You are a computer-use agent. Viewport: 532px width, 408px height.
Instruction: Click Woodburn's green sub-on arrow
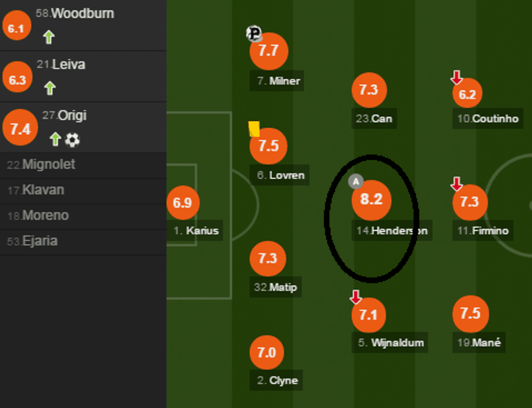[x=49, y=37]
